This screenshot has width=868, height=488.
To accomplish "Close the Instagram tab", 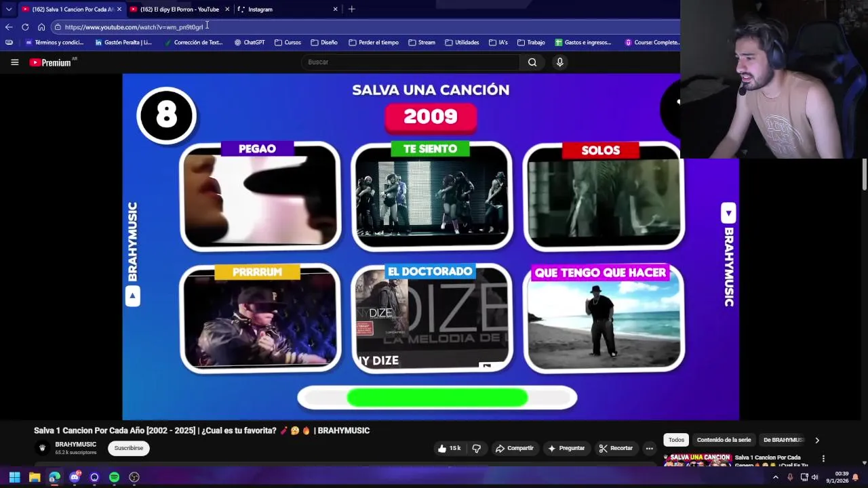I will pyautogui.click(x=335, y=9).
